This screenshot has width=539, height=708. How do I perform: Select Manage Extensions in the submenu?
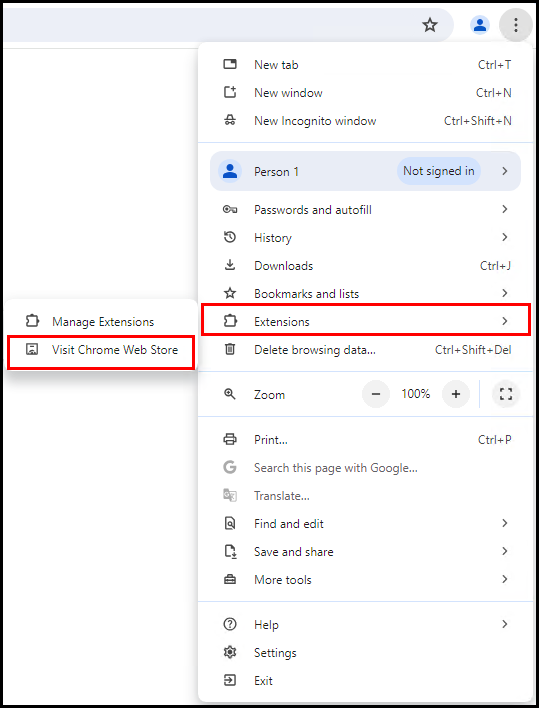(x=102, y=321)
